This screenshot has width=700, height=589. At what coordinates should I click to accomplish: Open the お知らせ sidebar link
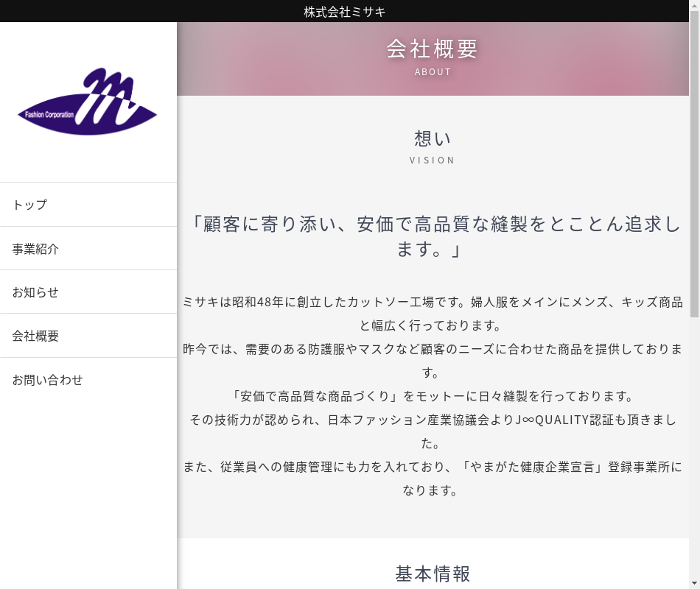pyautogui.click(x=35, y=292)
